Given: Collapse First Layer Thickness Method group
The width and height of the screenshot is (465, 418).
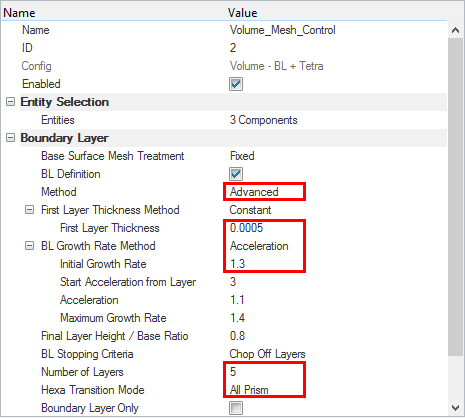Looking at the screenshot, I should tap(30, 210).
